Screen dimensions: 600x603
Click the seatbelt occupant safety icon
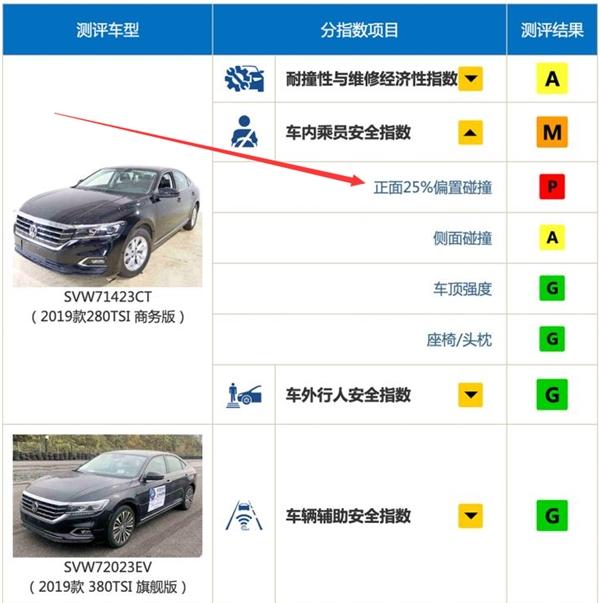(x=244, y=132)
